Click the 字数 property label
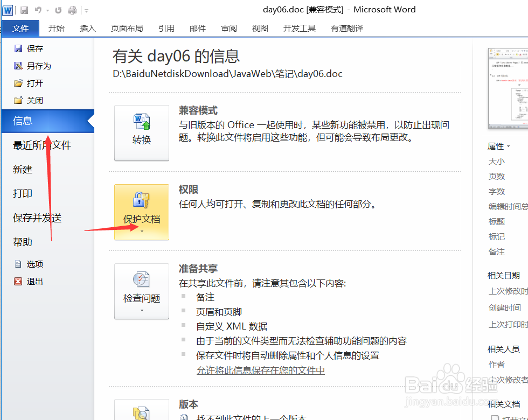The height and width of the screenshot is (420, 528). point(497,192)
